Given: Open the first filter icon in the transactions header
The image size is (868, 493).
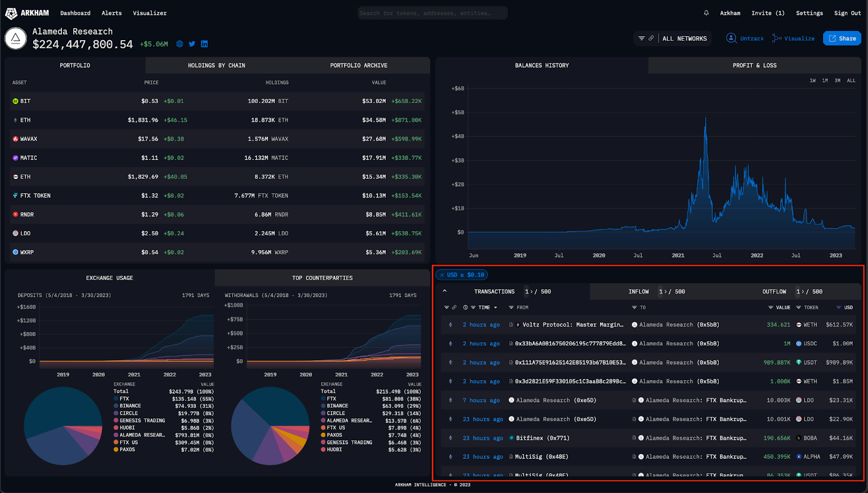Looking at the screenshot, I should 446,308.
